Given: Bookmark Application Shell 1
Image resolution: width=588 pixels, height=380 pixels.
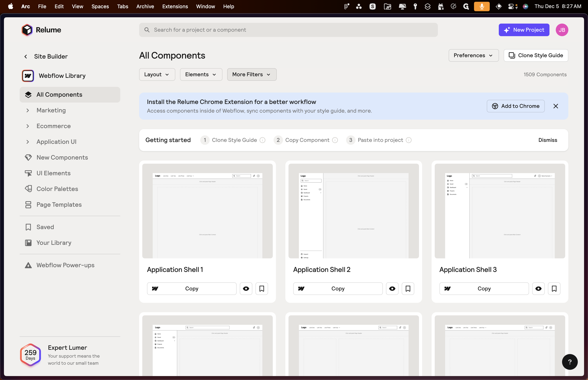Looking at the screenshot, I should coord(262,288).
